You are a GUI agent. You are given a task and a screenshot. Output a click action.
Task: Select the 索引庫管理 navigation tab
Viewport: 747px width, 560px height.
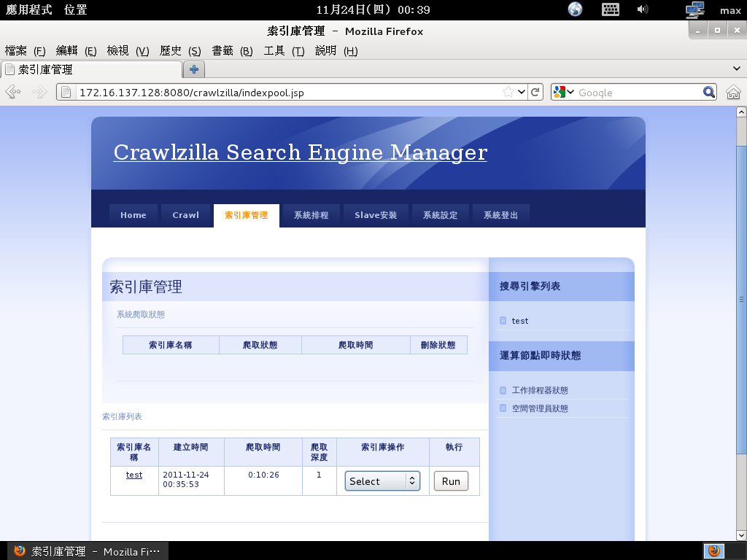coord(247,215)
